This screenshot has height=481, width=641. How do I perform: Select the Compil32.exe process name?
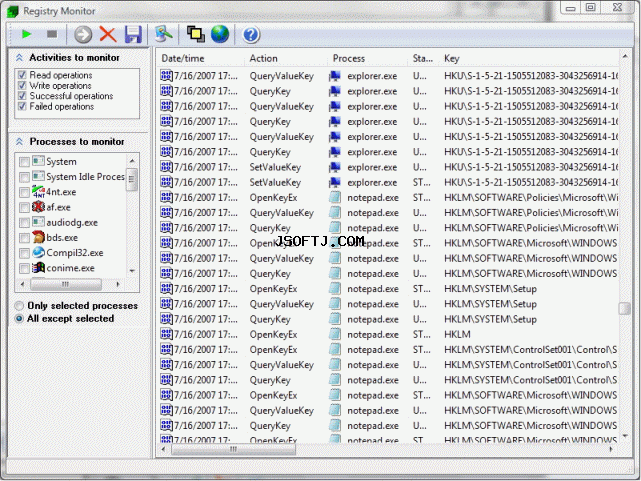click(75, 253)
